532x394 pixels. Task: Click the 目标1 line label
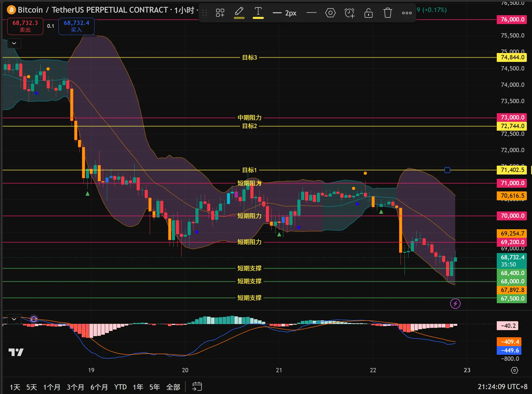(x=250, y=170)
